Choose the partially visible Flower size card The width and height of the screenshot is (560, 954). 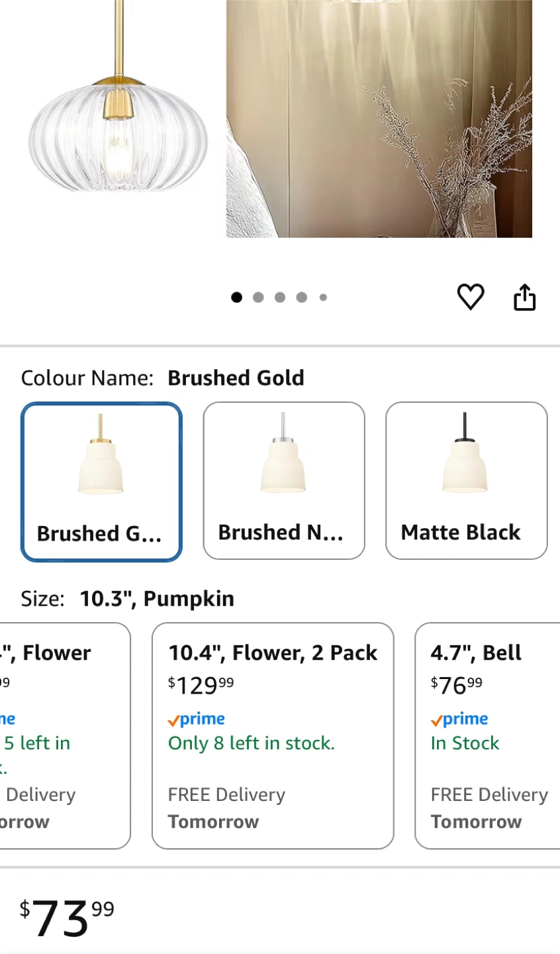[64, 735]
